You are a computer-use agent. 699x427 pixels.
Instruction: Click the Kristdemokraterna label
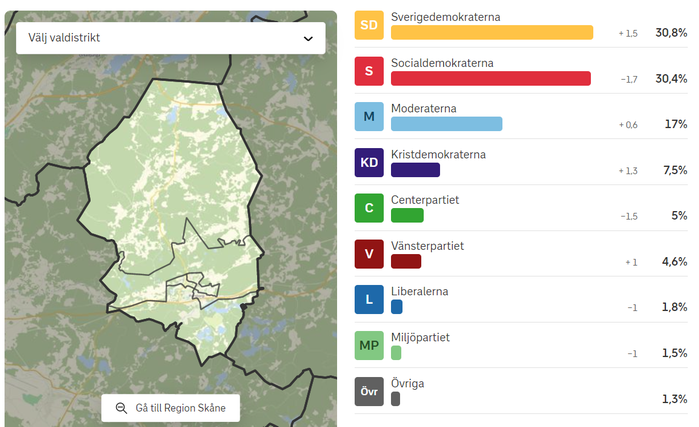pyautogui.click(x=438, y=154)
